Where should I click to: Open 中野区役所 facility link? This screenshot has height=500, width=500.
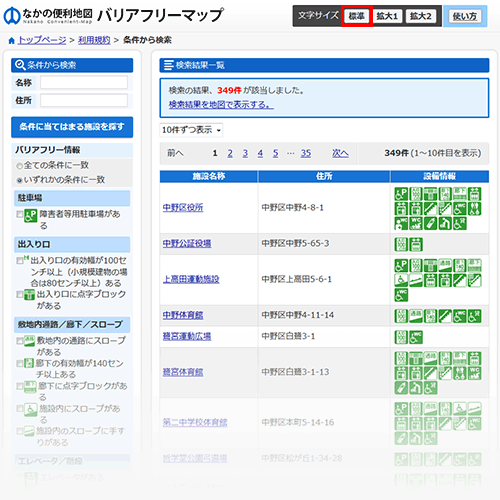183,208
